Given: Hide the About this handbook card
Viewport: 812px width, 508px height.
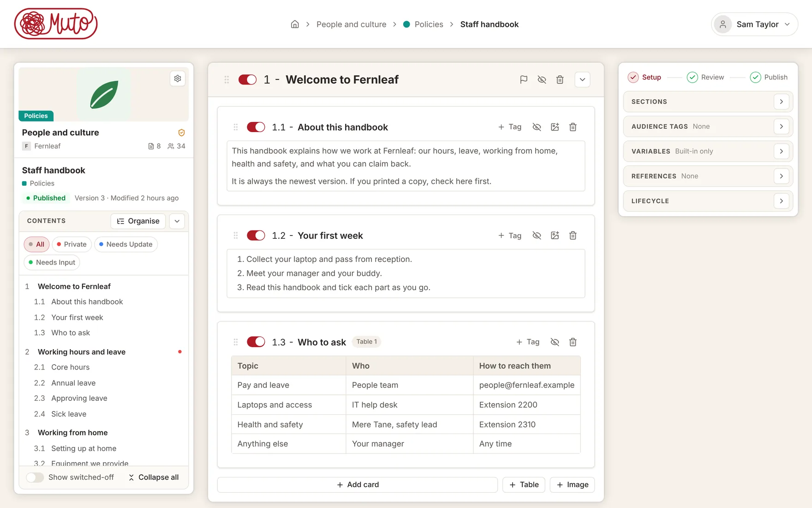Looking at the screenshot, I should coord(537,127).
